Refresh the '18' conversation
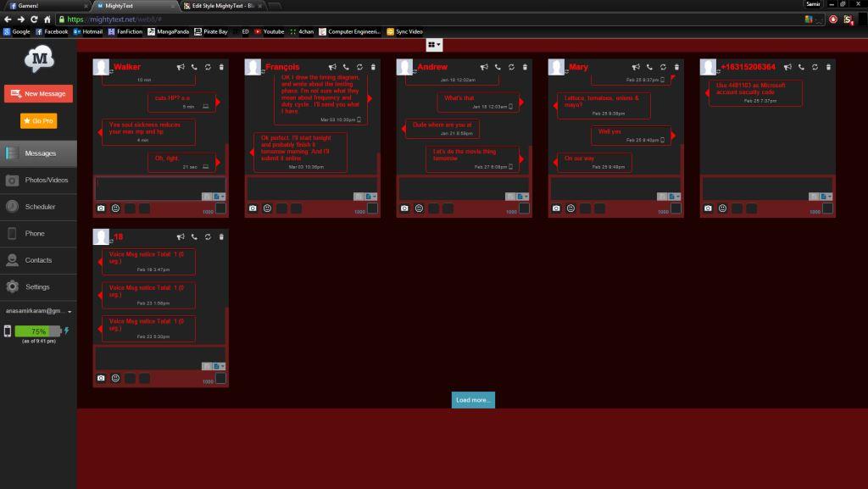The height and width of the screenshot is (489, 868). (208, 236)
